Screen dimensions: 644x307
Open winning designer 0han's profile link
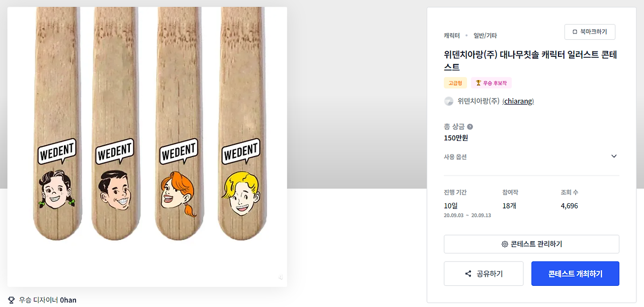68,300
